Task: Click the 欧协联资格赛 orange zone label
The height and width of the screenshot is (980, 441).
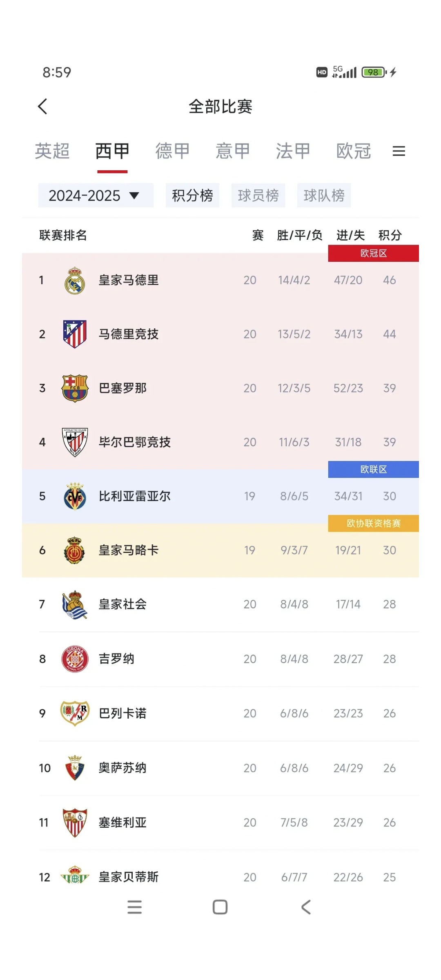Action: (x=373, y=523)
